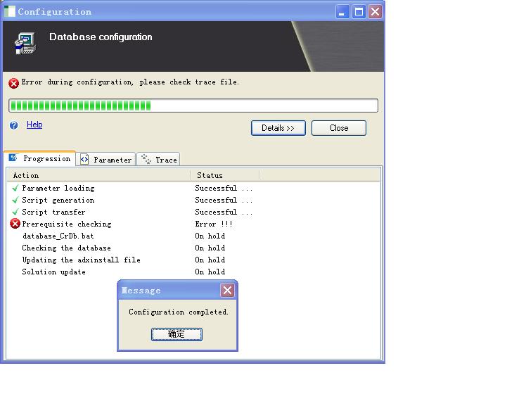Expand the Details >> button
This screenshot has width=526, height=420.
pos(278,128)
